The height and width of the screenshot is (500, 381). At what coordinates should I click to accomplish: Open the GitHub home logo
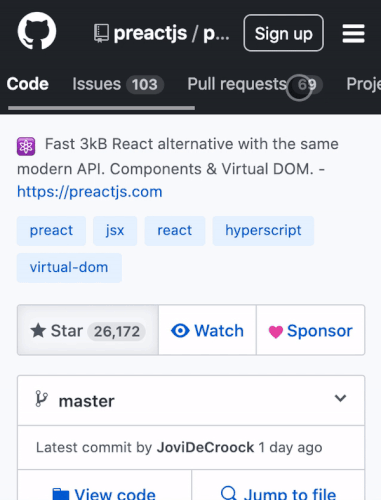(x=37, y=31)
